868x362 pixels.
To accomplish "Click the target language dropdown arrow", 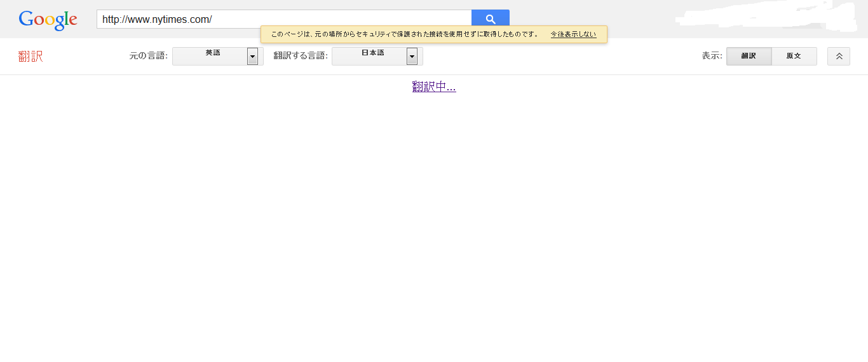I will point(412,57).
